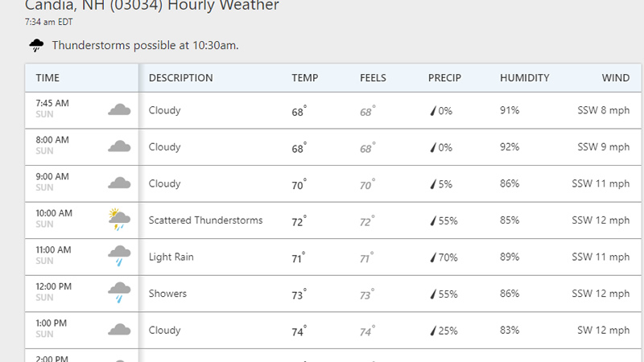
Task: Click the 7:45 AM cloudy icon
Action: tap(119, 109)
